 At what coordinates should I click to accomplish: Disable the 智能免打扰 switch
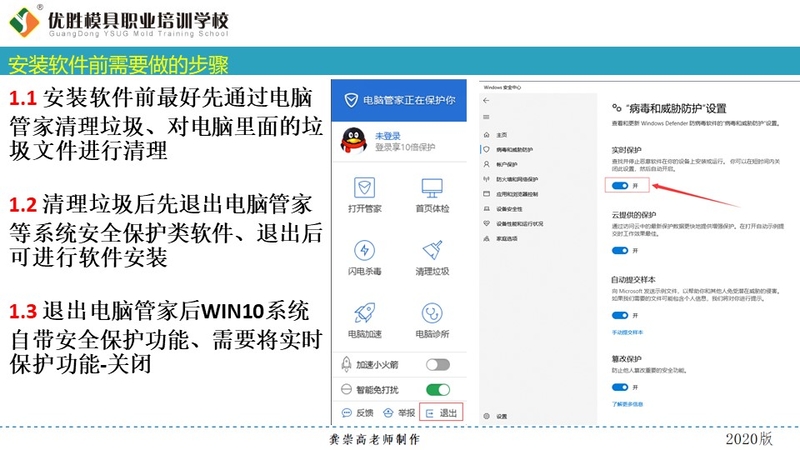point(437,389)
